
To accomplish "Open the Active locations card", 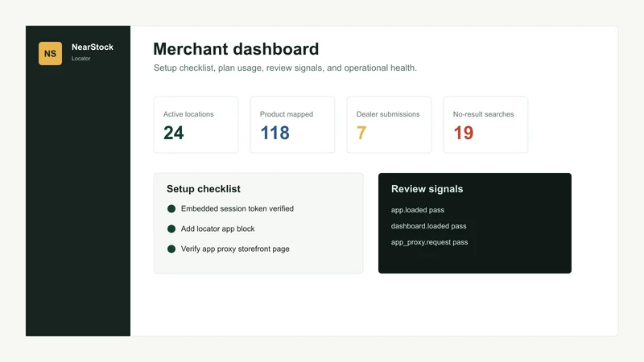I will (196, 125).
